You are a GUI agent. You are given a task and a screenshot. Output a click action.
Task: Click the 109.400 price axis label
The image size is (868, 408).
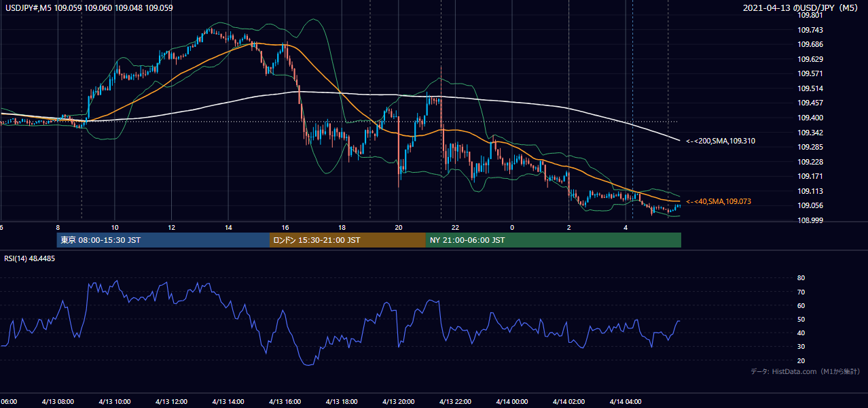(810, 118)
